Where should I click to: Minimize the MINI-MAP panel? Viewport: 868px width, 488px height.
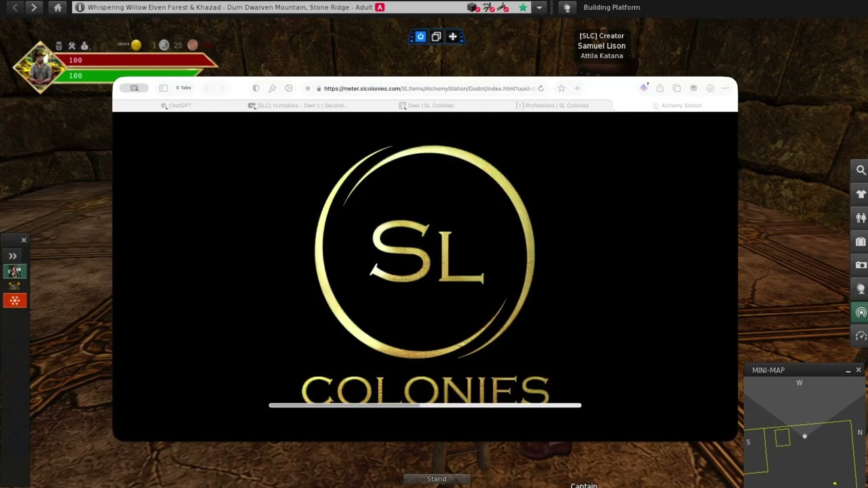[x=848, y=371]
